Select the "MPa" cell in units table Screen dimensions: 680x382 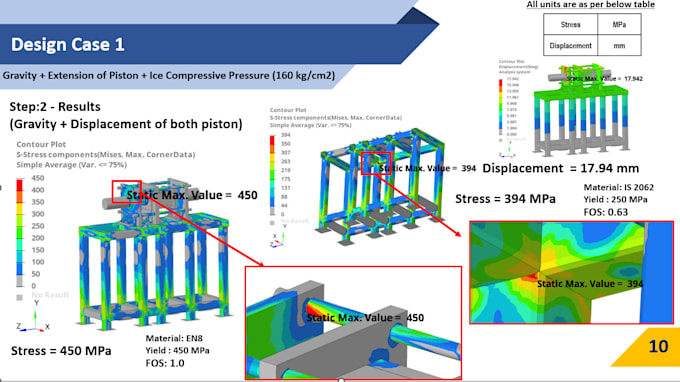(619, 25)
